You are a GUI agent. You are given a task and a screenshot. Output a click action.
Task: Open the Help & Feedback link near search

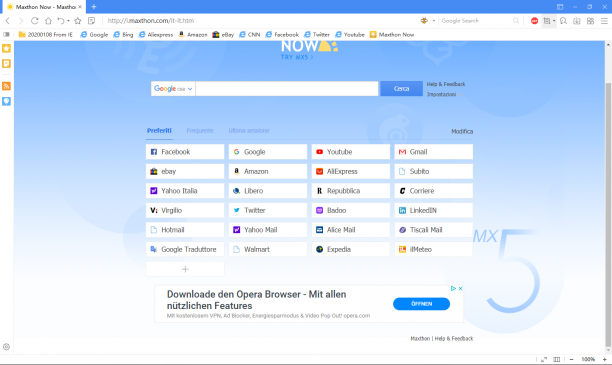tap(446, 84)
